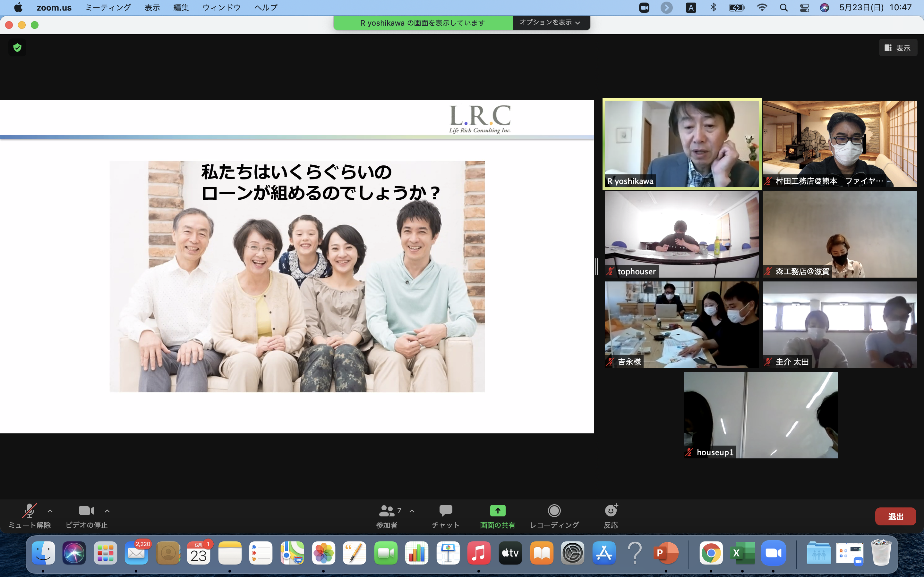Open the Participants panel icon

[386, 511]
